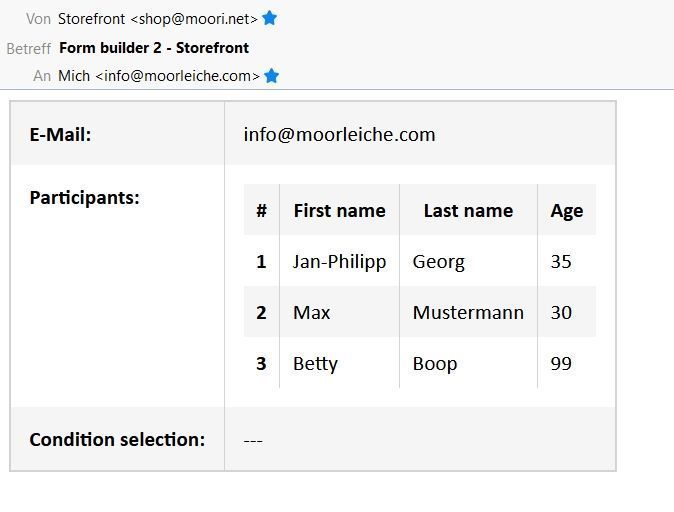
Task: Click the info@moorleiche.com value in E-Mail row
Action: point(339,134)
